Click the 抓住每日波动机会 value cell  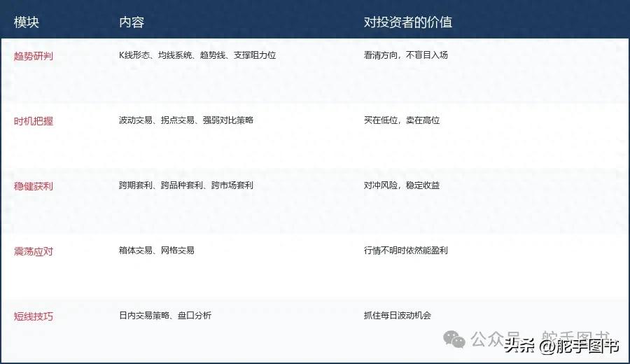[398, 316]
